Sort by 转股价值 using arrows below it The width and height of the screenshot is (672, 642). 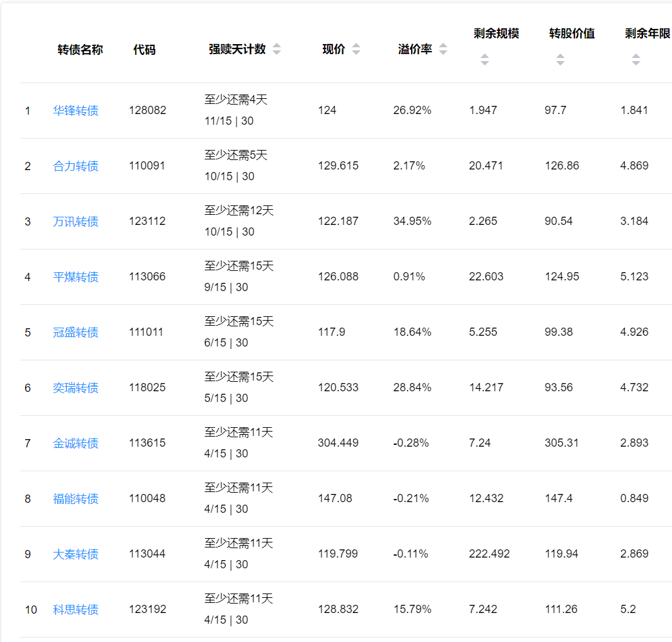[x=560, y=60]
